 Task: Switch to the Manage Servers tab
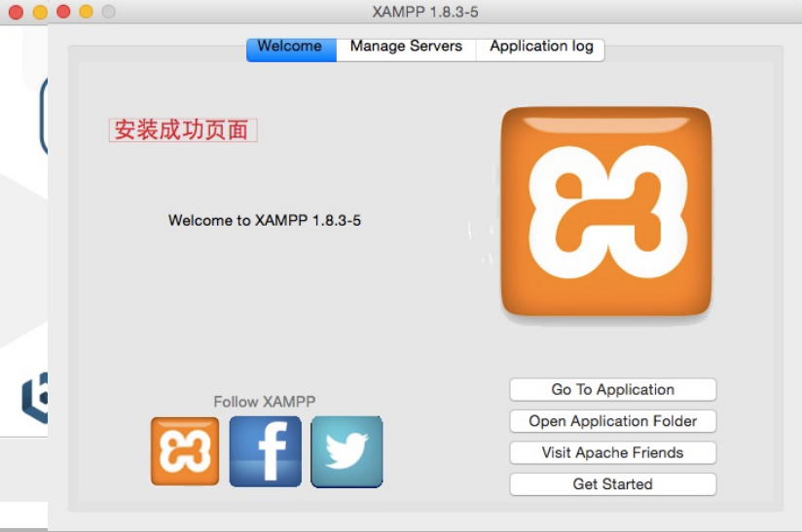tap(406, 50)
